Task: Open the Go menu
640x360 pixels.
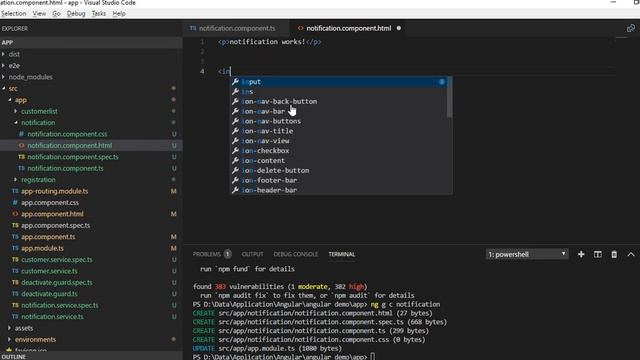Action: pos(56,13)
